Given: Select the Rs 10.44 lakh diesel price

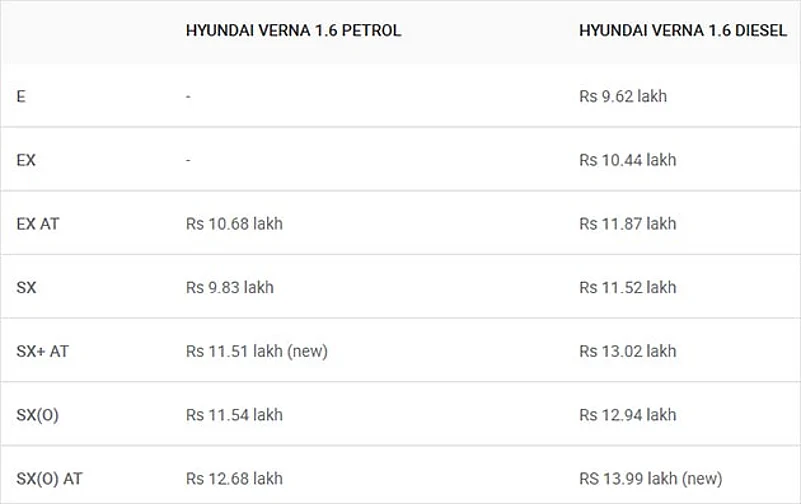Looking at the screenshot, I should [x=627, y=160].
